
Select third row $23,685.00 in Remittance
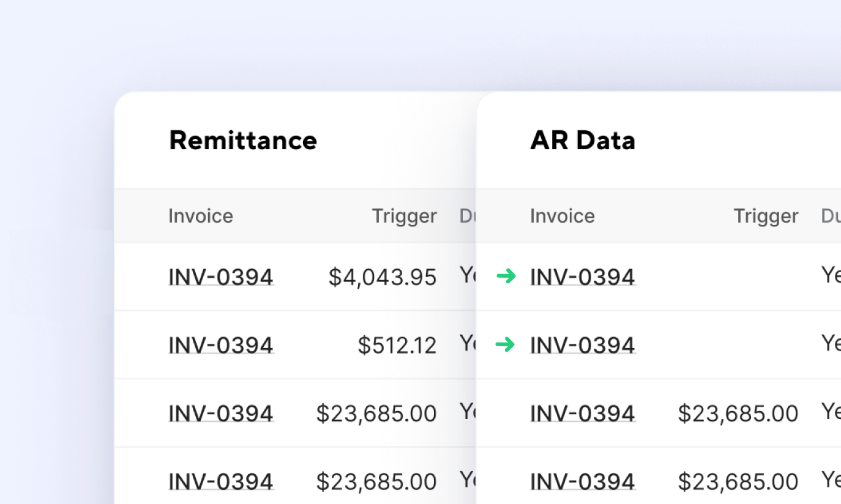[376, 413]
